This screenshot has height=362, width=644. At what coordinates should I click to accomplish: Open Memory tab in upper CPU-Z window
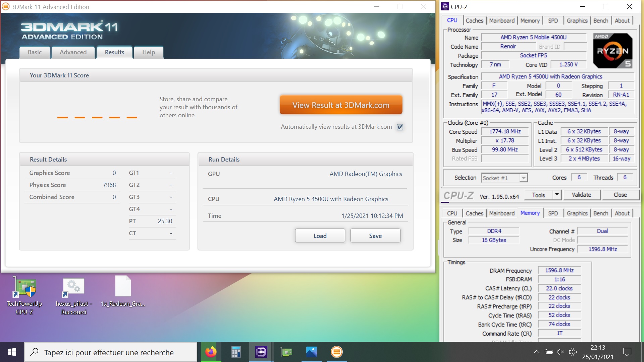coord(530,20)
